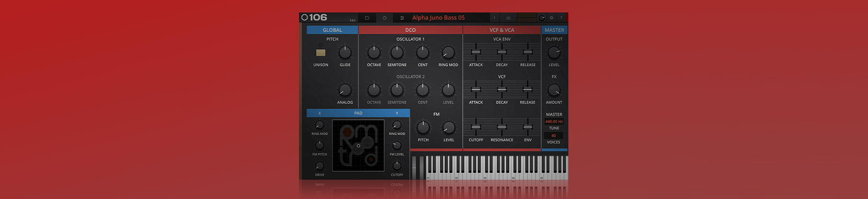Play the C4 key on keyboard
Image resolution: width=868 pixels, height=199 pixels.
(513, 176)
